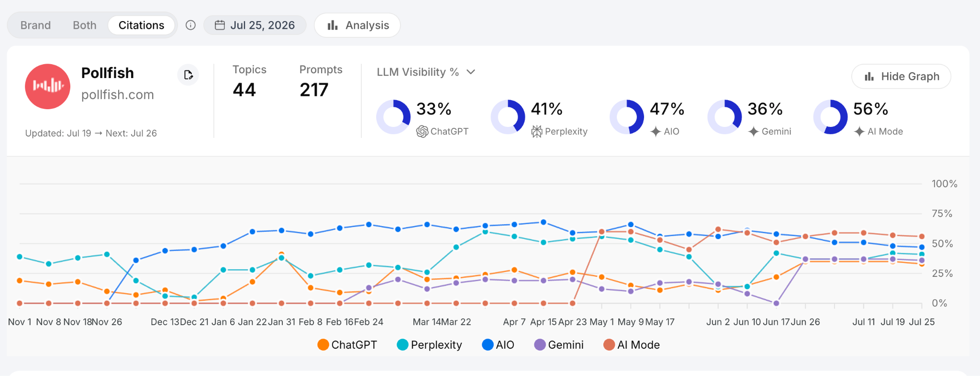980x376 pixels.
Task: Click the Pollfish red logo
Action: pyautogui.click(x=48, y=87)
